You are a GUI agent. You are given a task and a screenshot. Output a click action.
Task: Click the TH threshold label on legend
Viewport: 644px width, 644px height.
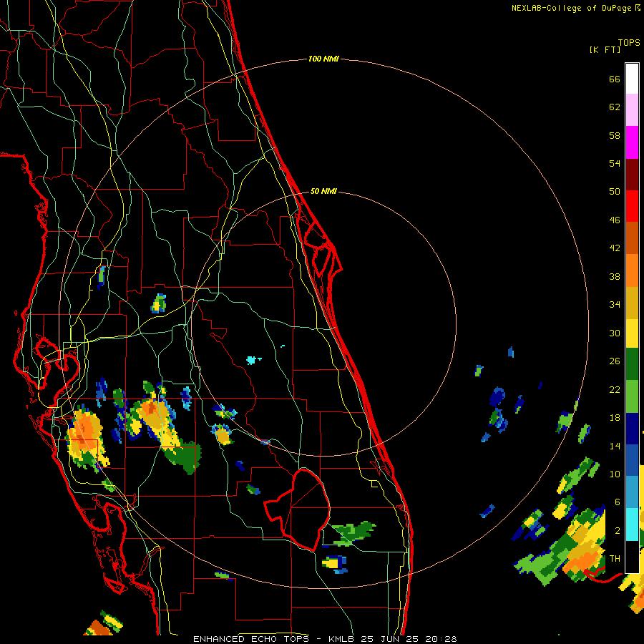click(x=615, y=559)
